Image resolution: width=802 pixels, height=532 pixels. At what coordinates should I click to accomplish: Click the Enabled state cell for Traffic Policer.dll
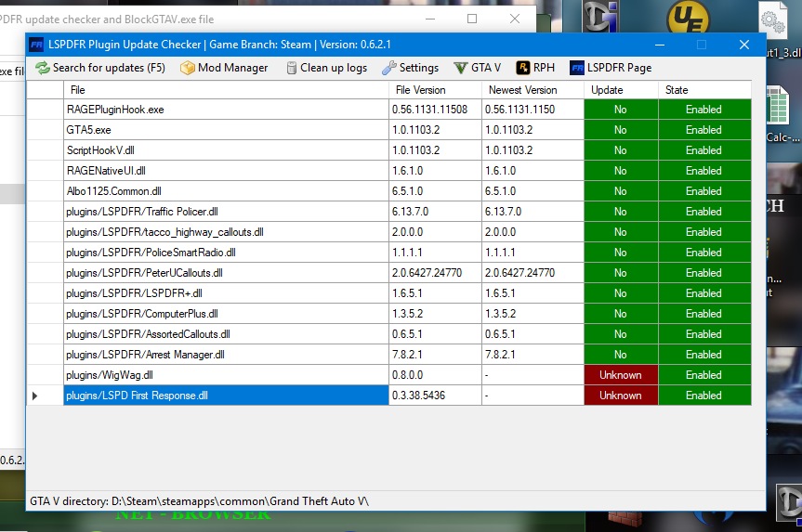704,212
